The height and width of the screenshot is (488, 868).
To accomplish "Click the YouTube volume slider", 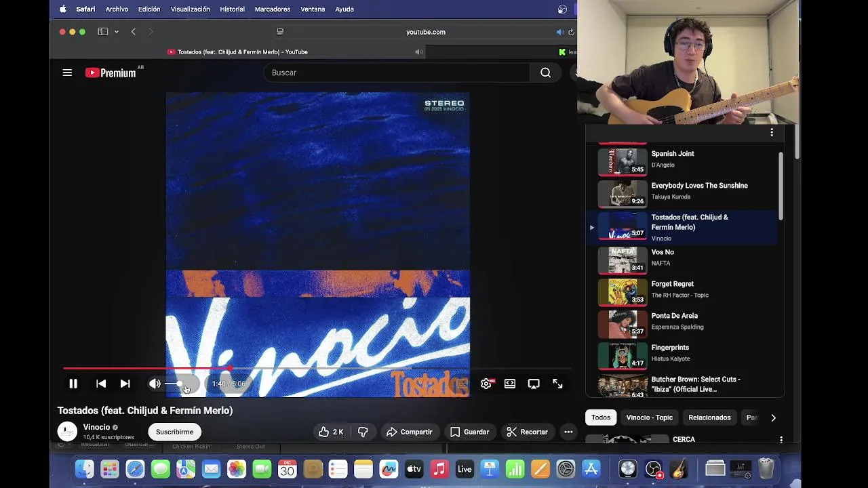I will pos(181,384).
